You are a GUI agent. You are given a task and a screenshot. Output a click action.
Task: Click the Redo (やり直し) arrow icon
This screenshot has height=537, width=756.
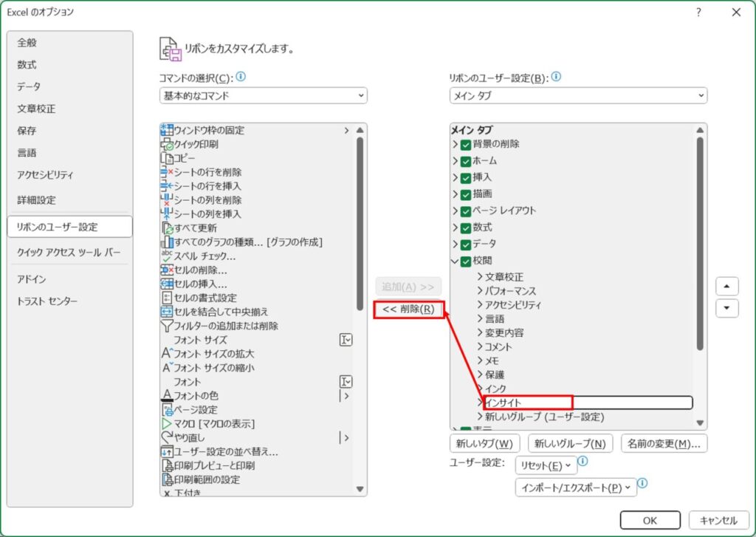pyautogui.click(x=167, y=437)
